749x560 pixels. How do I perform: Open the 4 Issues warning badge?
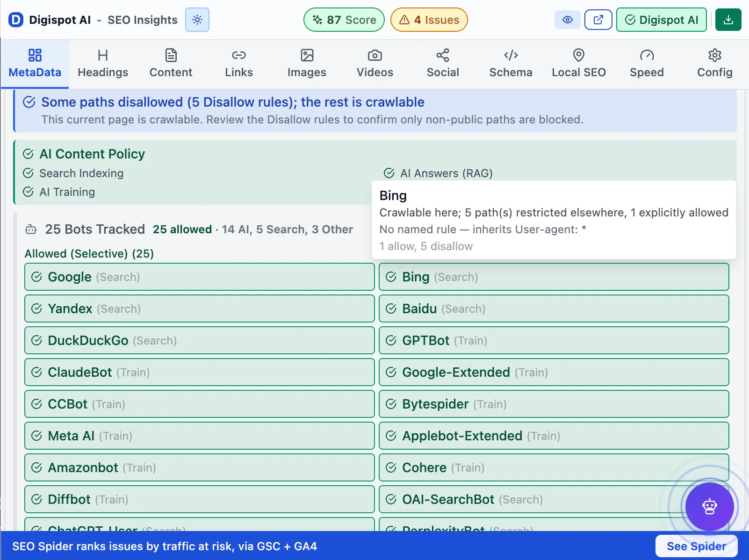pyautogui.click(x=429, y=20)
